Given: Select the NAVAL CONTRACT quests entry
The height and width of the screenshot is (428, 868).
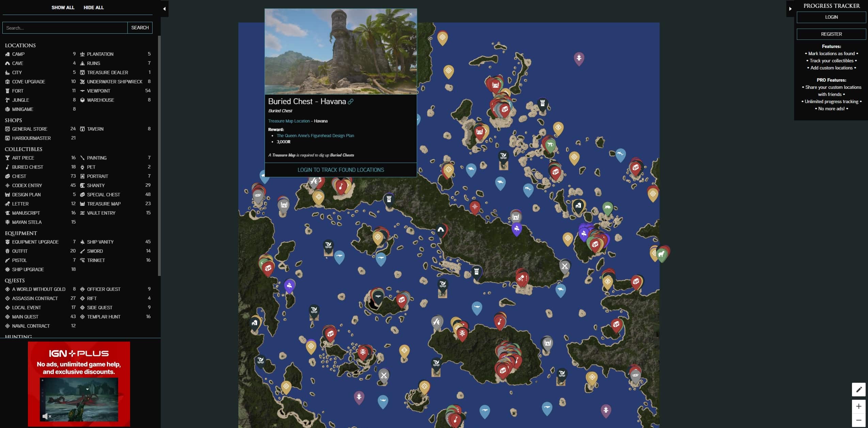Looking at the screenshot, I should click(40, 326).
